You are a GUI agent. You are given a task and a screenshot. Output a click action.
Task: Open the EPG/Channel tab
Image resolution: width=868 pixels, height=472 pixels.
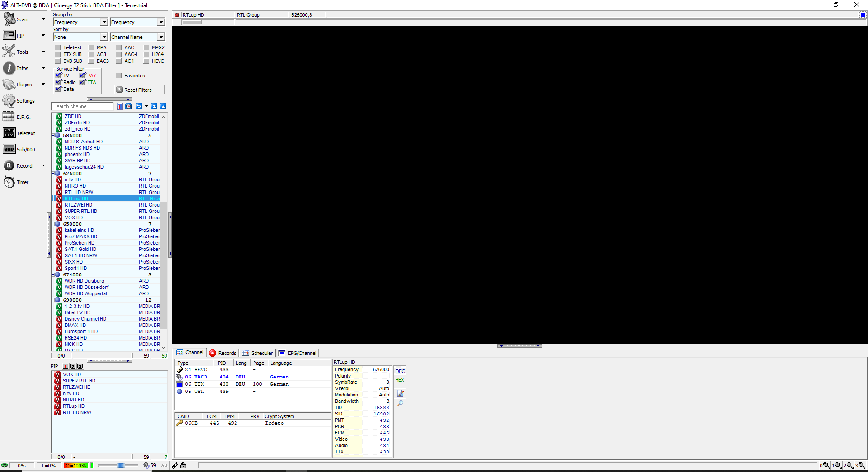click(x=297, y=353)
